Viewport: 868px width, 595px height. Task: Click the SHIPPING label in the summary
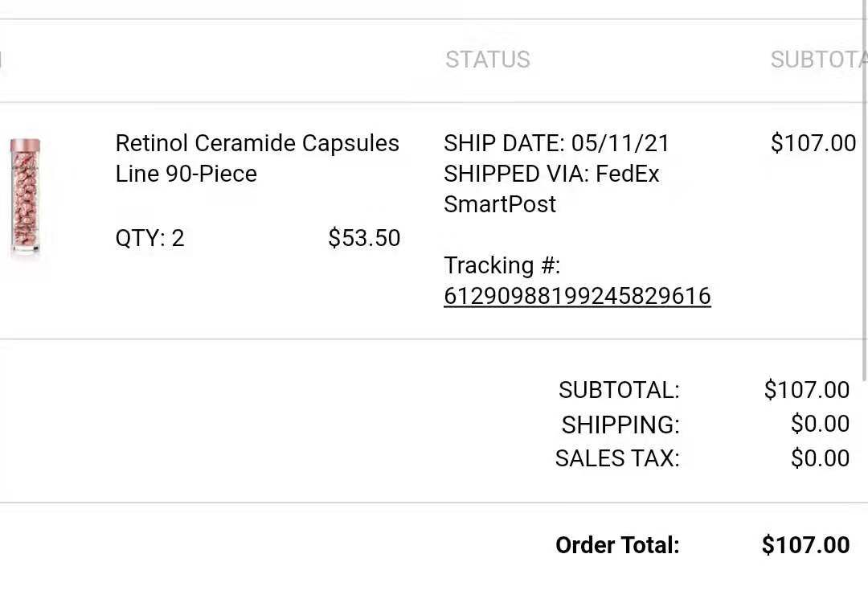(x=620, y=425)
